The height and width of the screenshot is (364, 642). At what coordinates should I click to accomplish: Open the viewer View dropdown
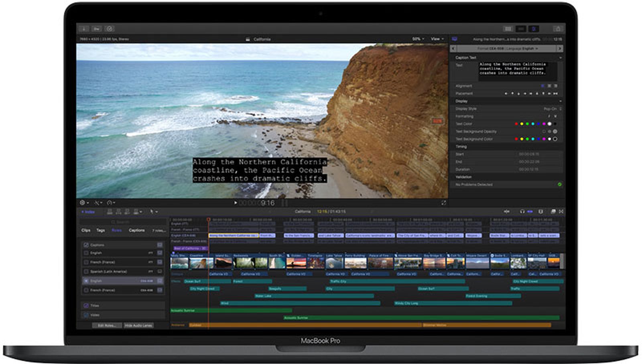point(437,39)
